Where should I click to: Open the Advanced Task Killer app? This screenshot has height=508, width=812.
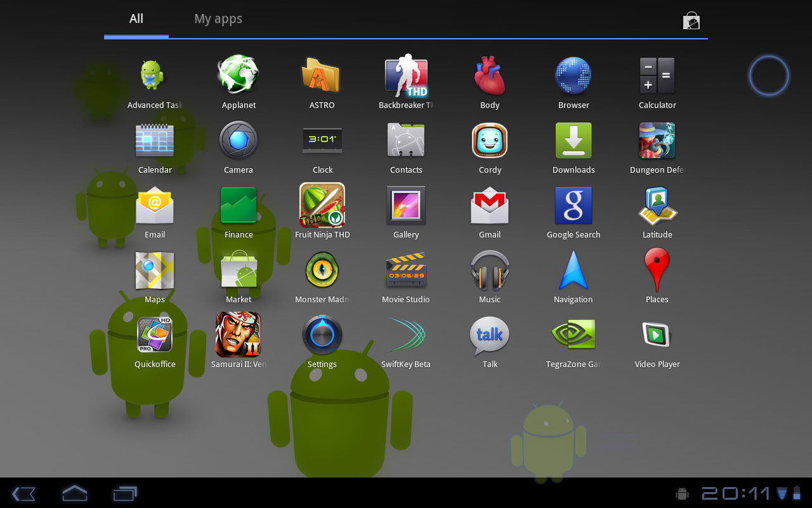(x=154, y=76)
